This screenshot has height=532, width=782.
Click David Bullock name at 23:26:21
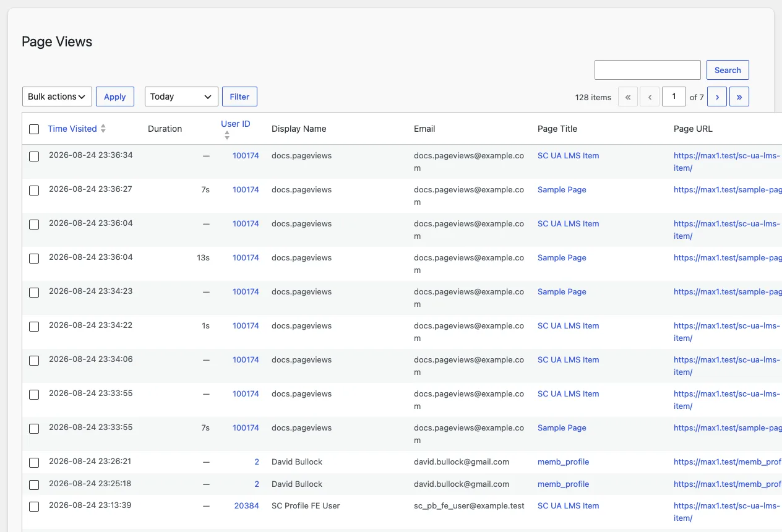pyautogui.click(x=297, y=462)
